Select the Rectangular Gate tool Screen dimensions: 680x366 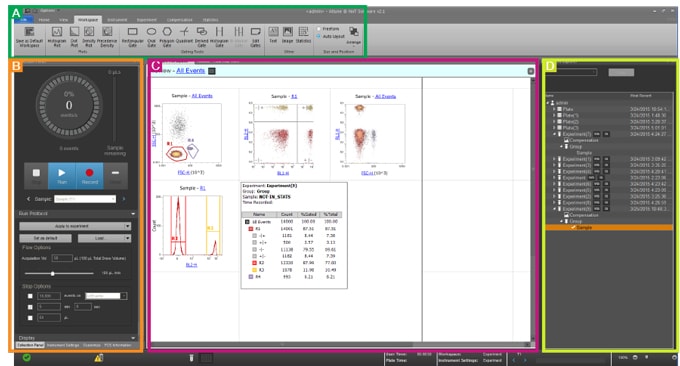coord(132,36)
